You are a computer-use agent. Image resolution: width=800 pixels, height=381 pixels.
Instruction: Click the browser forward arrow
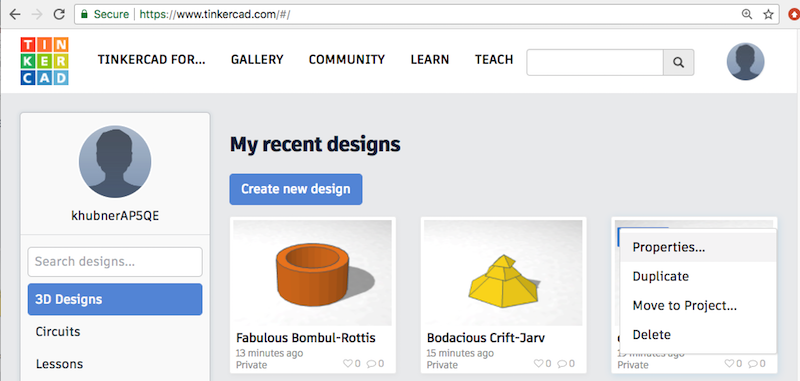pyautogui.click(x=36, y=14)
